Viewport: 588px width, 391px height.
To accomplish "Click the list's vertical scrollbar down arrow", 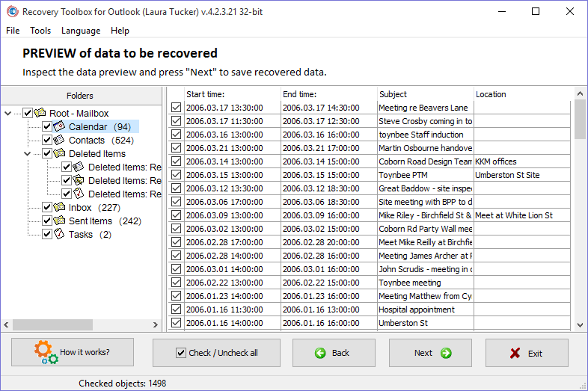I will (x=580, y=325).
